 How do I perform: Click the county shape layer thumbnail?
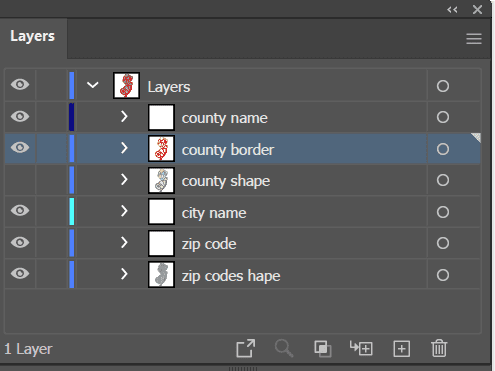[161, 180]
